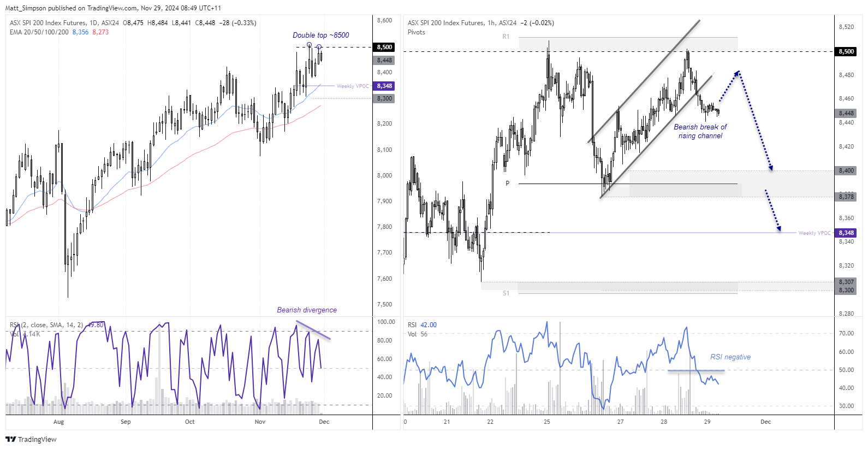
Task: Select the 'Bearish divergence' annotation
Action: click(307, 310)
